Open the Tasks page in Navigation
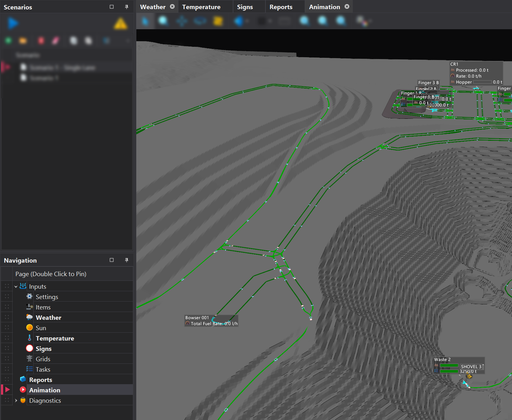 [x=43, y=369]
